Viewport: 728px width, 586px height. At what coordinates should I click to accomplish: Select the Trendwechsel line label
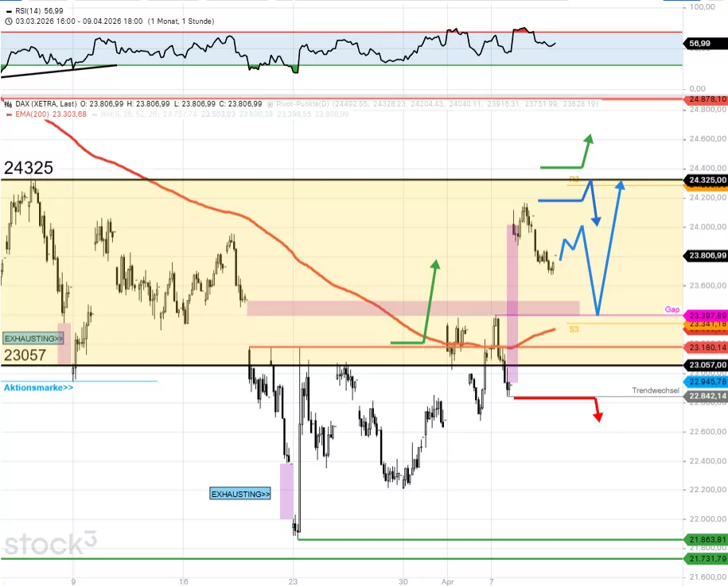[656, 391]
